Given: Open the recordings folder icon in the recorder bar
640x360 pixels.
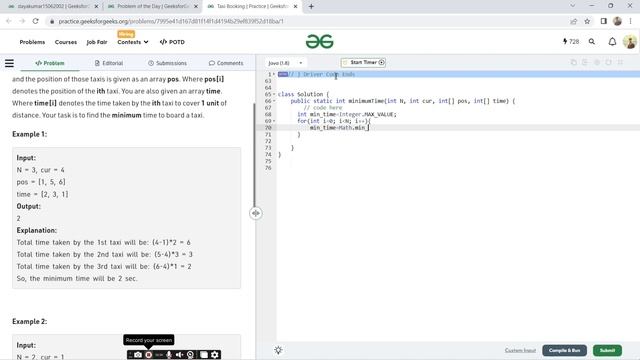Looking at the screenshot, I should point(204,355).
